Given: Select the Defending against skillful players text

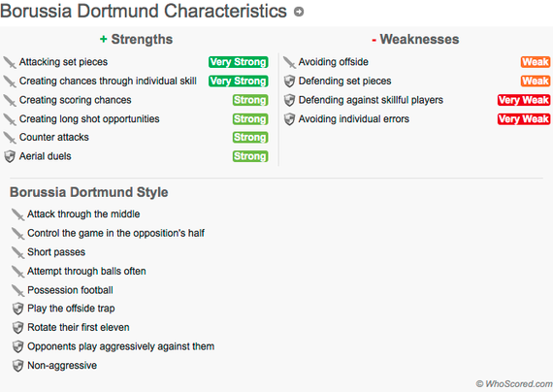Looking at the screenshot, I should [x=371, y=100].
